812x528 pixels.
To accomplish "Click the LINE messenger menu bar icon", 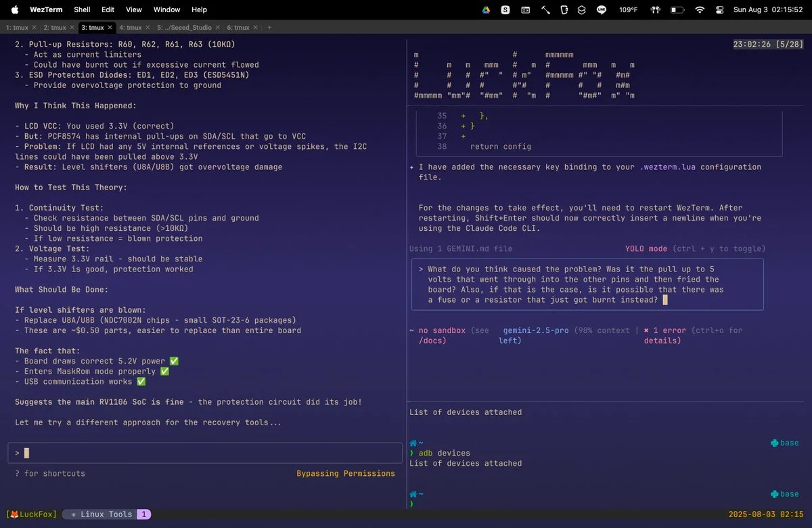I will [x=602, y=10].
